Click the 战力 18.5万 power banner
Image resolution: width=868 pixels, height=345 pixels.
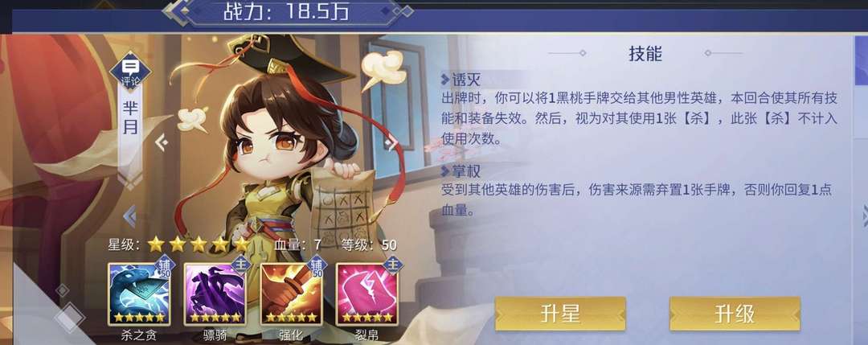286,11
